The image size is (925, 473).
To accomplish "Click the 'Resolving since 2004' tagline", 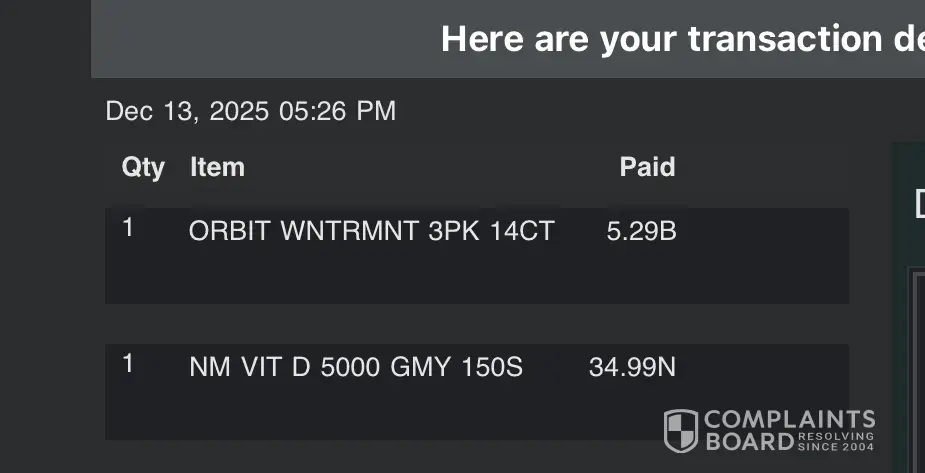I will 836,441.
